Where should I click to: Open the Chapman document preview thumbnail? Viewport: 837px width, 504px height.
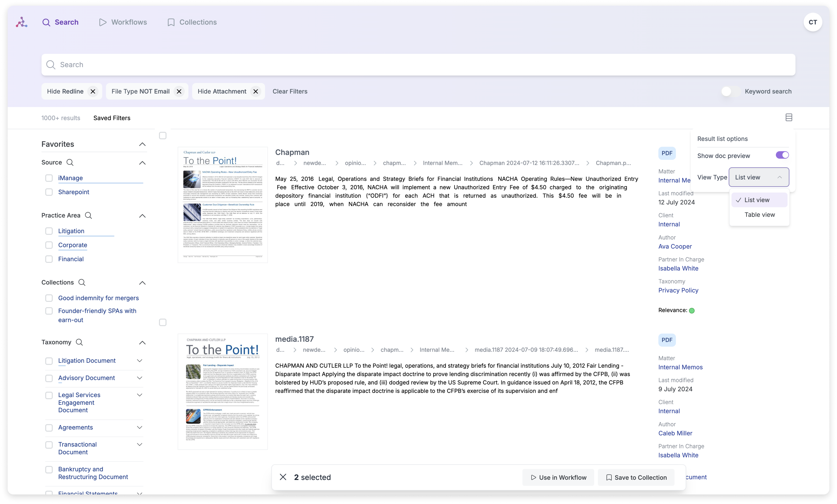tap(222, 205)
